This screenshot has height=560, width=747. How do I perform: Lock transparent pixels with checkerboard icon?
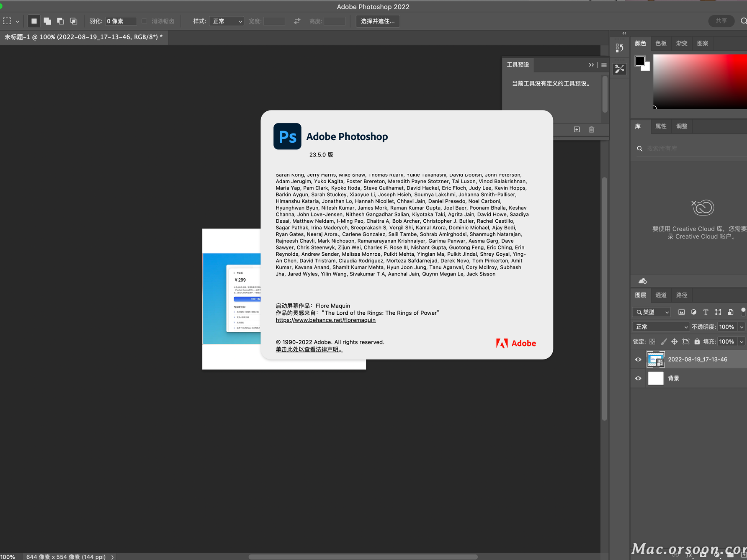[x=652, y=342]
